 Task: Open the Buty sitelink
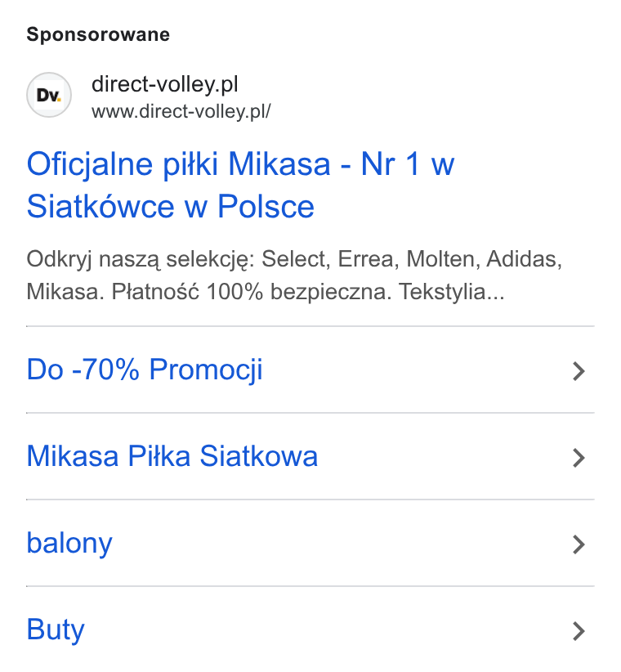pyautogui.click(x=56, y=630)
